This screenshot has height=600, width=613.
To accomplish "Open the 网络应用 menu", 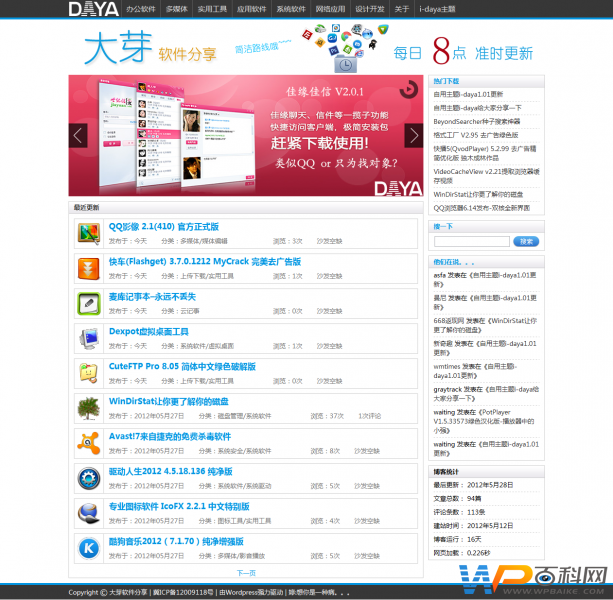I will [x=331, y=9].
